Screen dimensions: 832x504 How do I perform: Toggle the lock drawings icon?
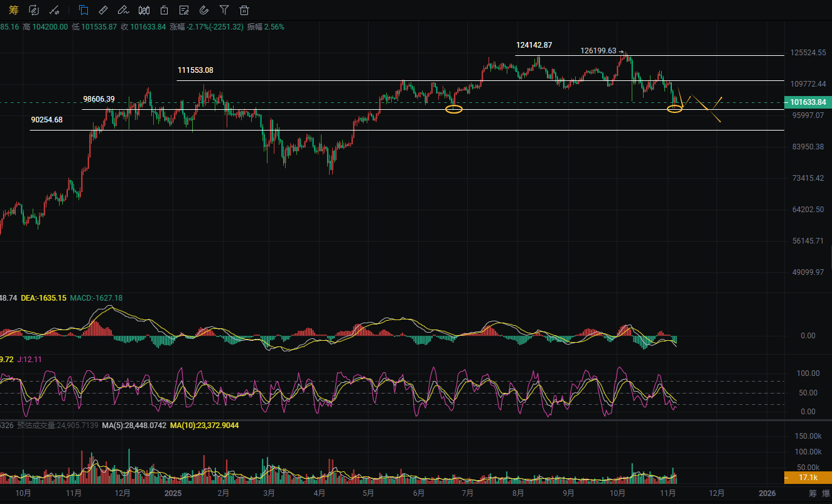point(164,10)
